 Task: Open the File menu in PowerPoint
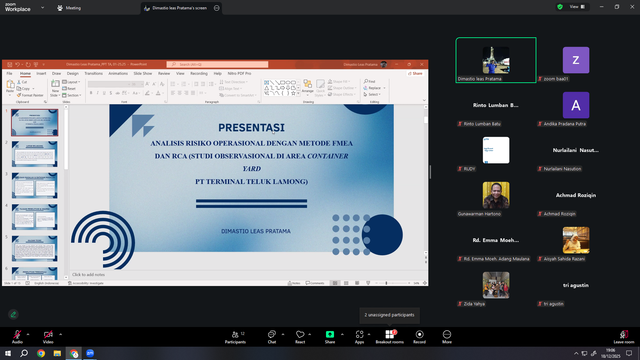tap(9, 73)
